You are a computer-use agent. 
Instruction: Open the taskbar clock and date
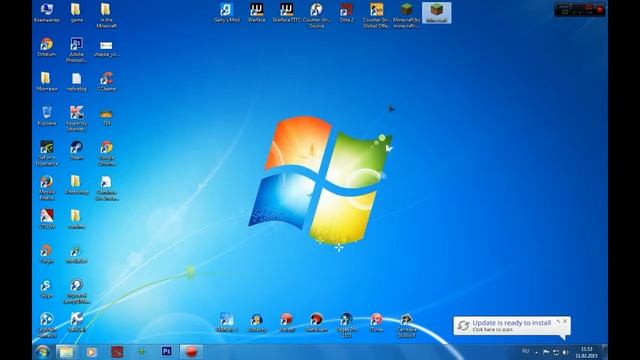click(x=587, y=352)
